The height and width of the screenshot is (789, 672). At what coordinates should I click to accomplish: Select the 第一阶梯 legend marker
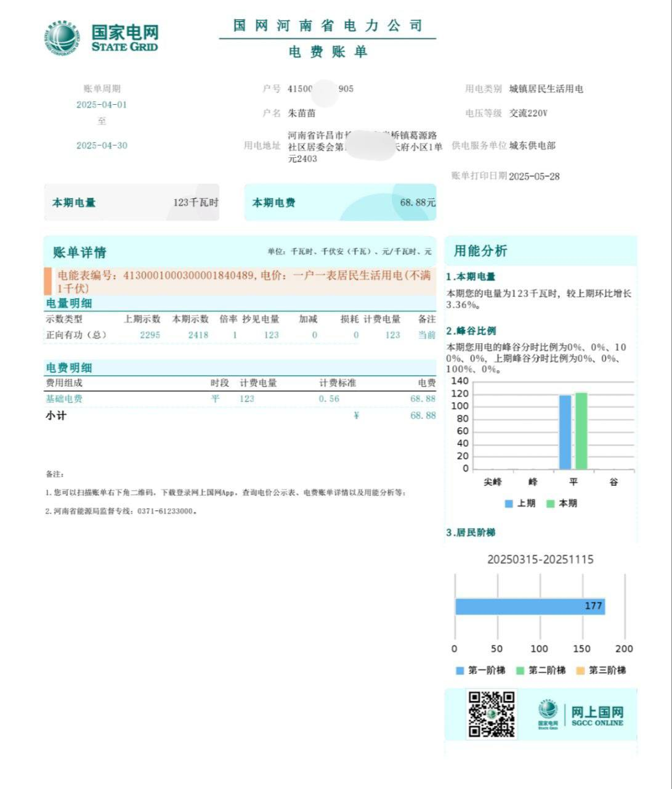tap(459, 671)
